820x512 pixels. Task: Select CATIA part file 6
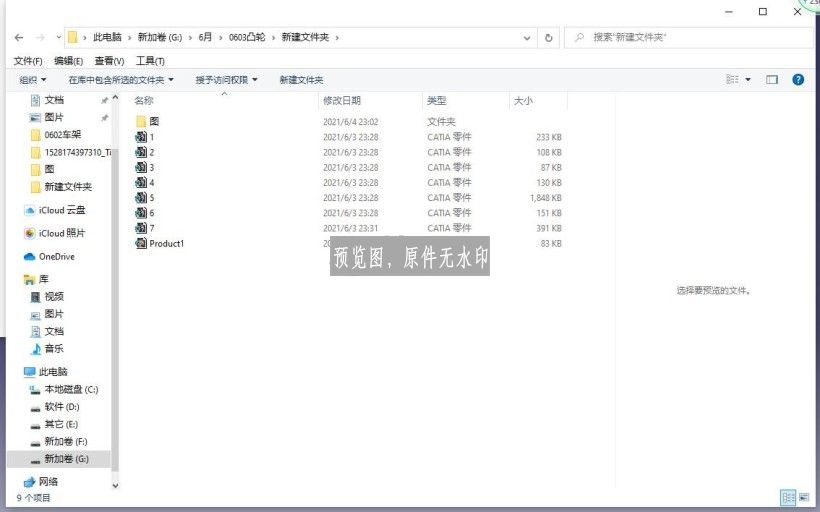tap(144, 213)
